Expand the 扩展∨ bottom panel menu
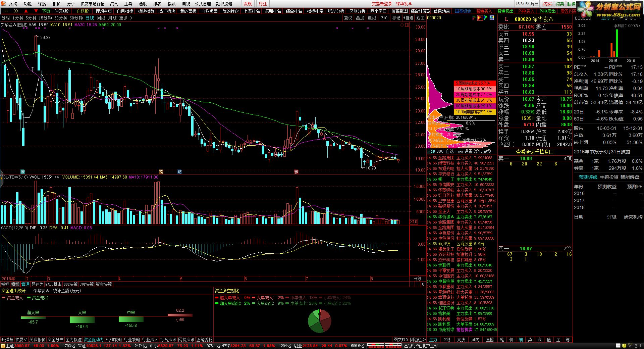Image resolution: width=644 pixels, height=349 pixels. click(x=21, y=340)
